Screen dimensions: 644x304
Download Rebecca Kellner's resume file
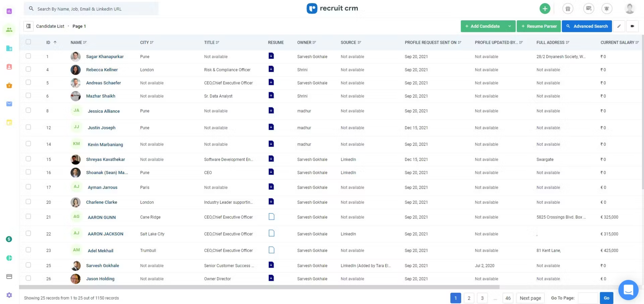coord(271,69)
